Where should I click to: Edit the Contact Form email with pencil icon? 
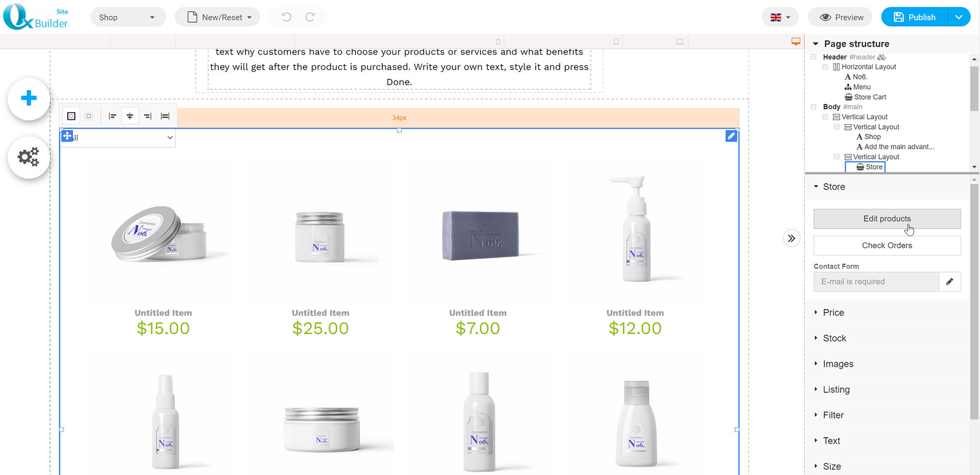(950, 282)
